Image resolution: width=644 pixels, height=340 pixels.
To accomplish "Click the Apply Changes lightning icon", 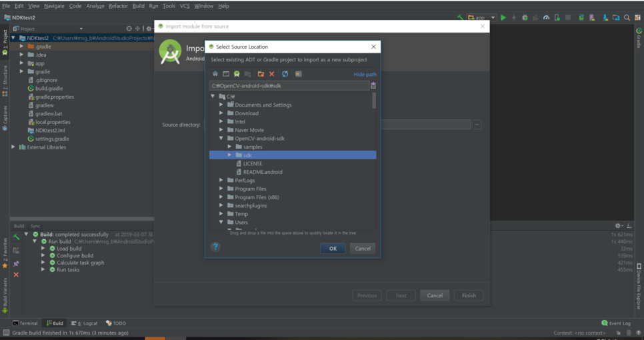I will 514,17.
